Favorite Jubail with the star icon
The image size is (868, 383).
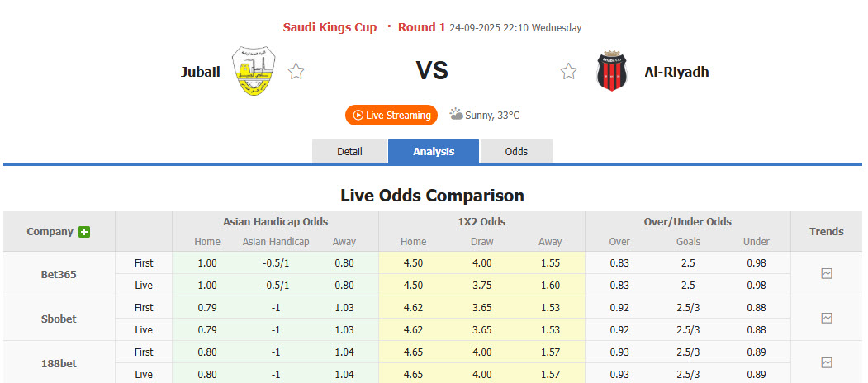296,72
